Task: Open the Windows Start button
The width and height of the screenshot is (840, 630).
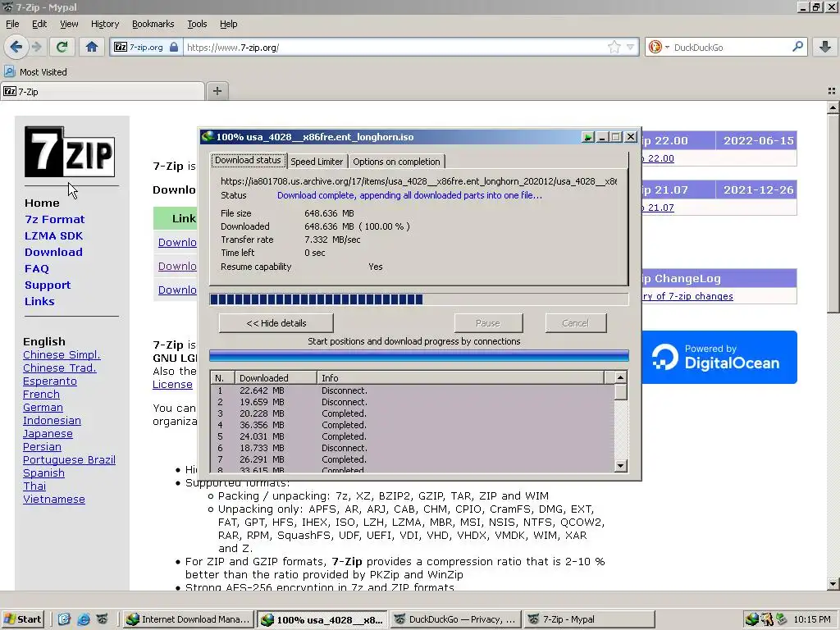Action: pyautogui.click(x=22, y=619)
